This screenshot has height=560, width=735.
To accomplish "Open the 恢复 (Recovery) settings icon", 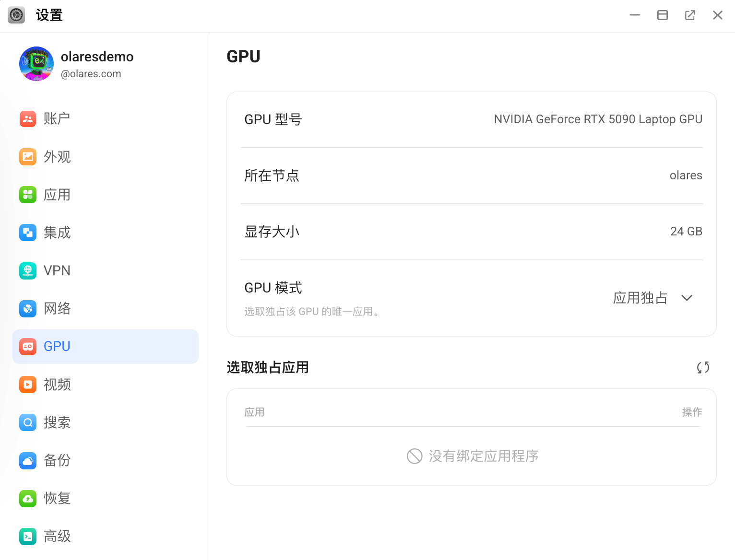I will pyautogui.click(x=27, y=498).
